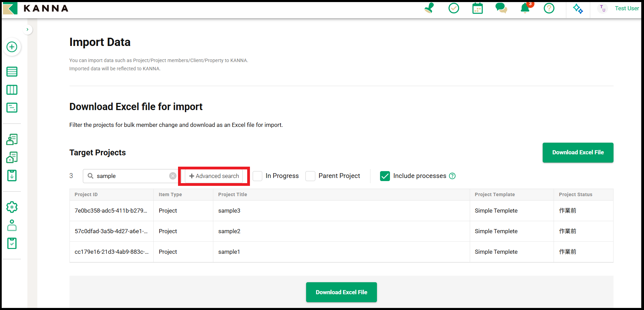
Task: Expand the collapsed sidebar with chevron
Action: [x=27, y=29]
